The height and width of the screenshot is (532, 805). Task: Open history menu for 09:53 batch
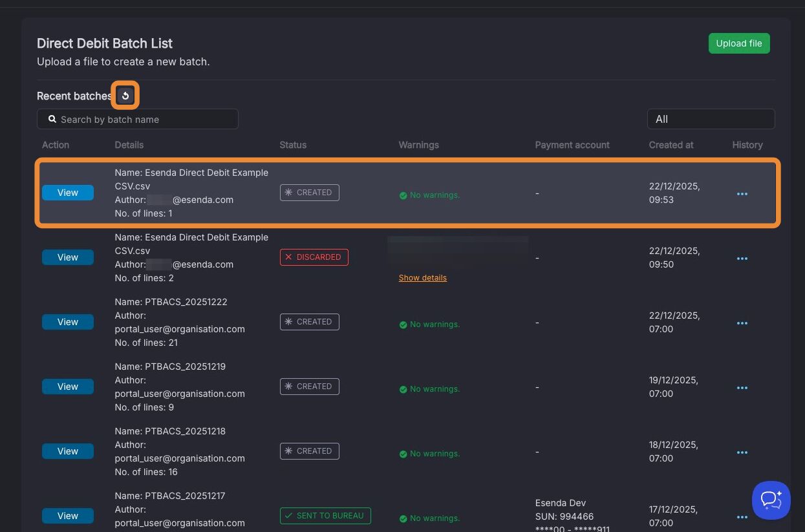742,193
